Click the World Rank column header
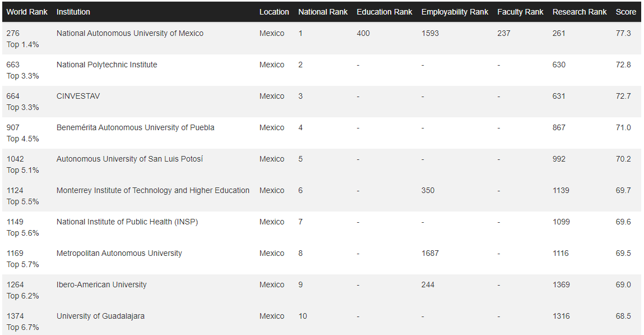This screenshot has width=644, height=335. click(x=27, y=12)
